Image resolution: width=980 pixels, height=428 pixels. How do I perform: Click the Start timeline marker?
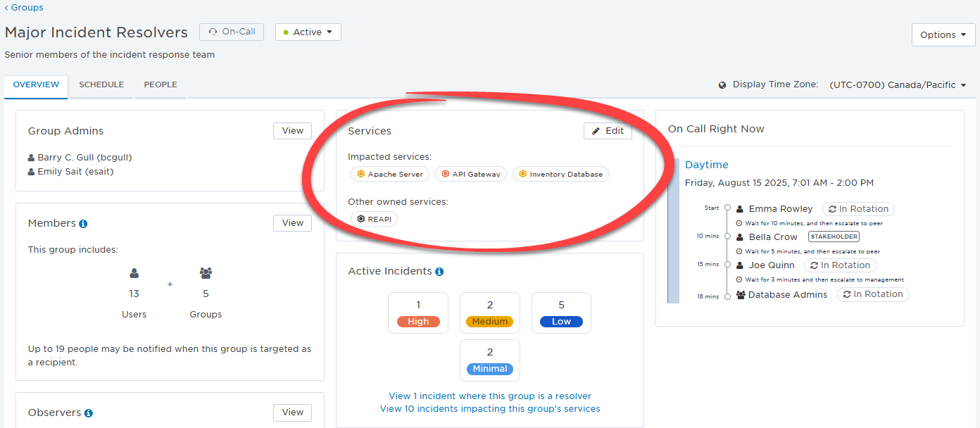click(727, 208)
